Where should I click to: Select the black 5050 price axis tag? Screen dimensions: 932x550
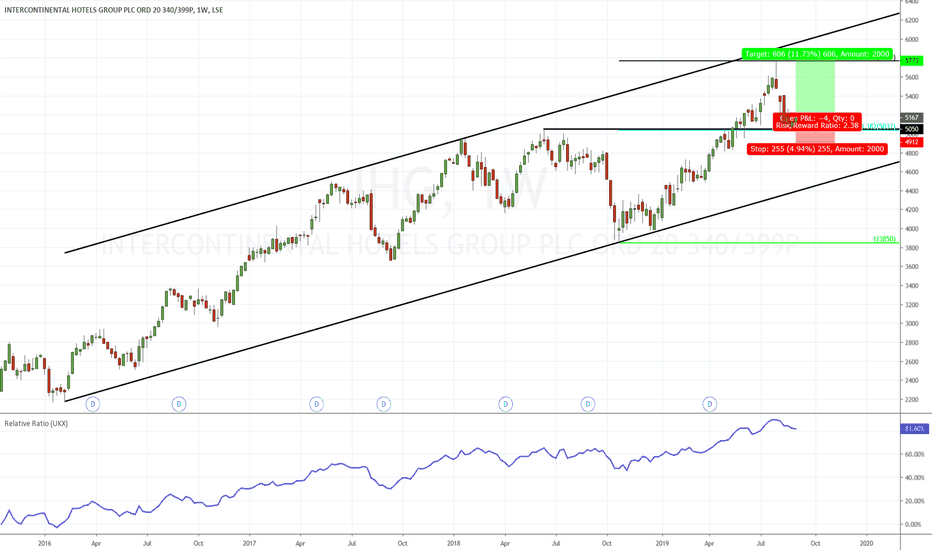click(912, 129)
